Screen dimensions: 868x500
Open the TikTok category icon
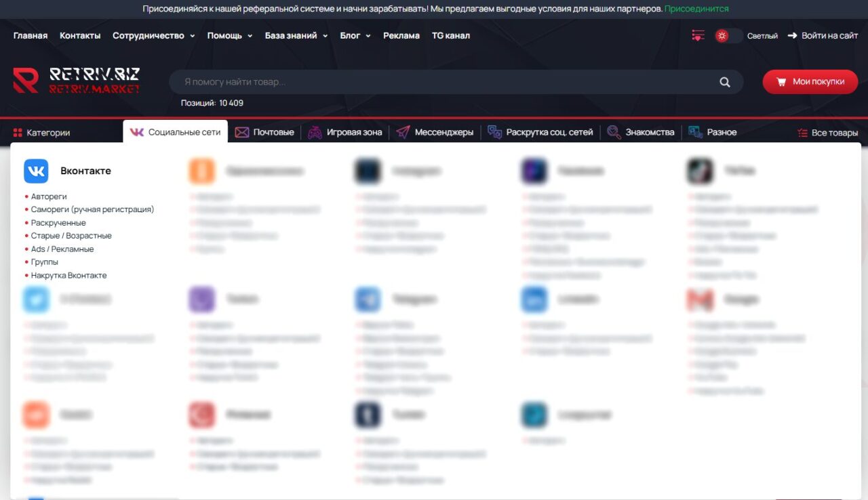(x=700, y=171)
